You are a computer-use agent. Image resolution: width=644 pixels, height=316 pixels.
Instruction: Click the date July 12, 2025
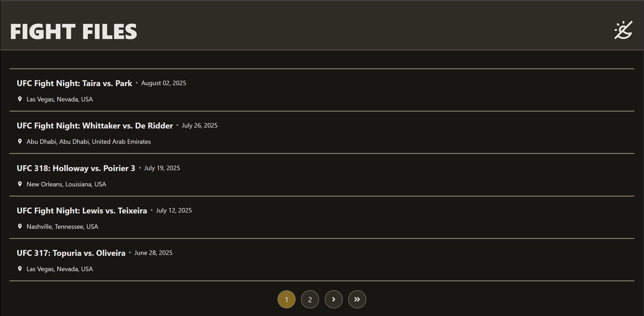[174, 210]
